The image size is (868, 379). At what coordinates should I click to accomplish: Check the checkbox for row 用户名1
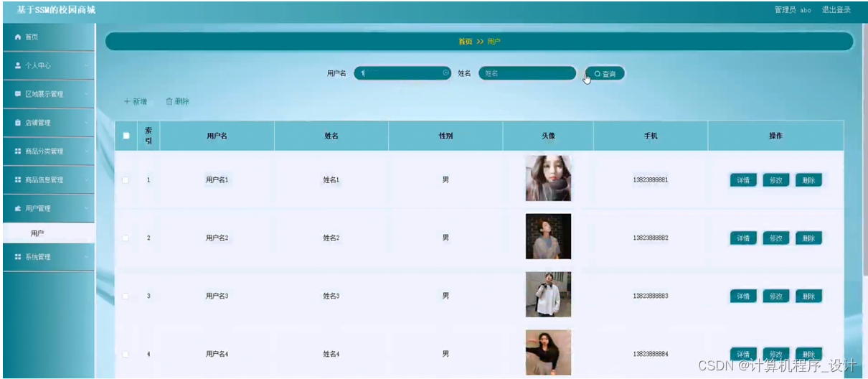(x=126, y=179)
